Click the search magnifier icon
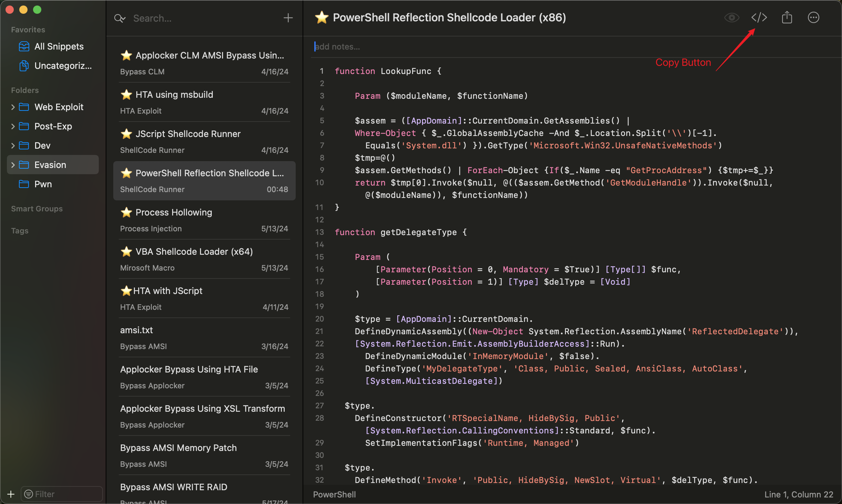The width and height of the screenshot is (842, 504). (119, 18)
